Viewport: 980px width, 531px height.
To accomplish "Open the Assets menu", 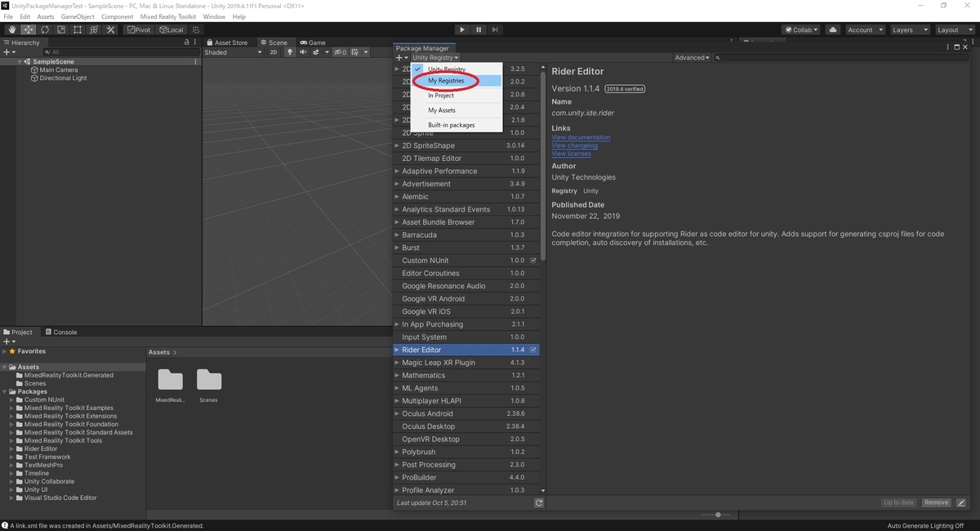I will click(46, 16).
